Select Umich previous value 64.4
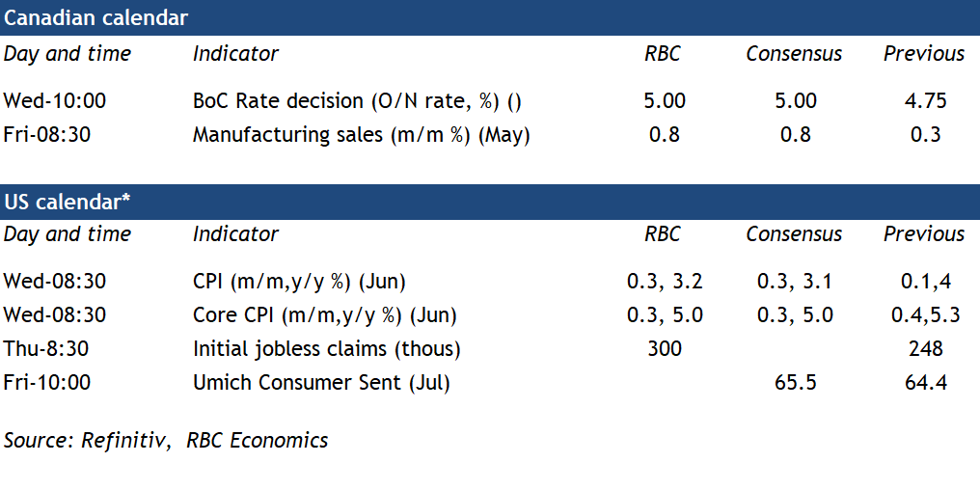 point(925,383)
